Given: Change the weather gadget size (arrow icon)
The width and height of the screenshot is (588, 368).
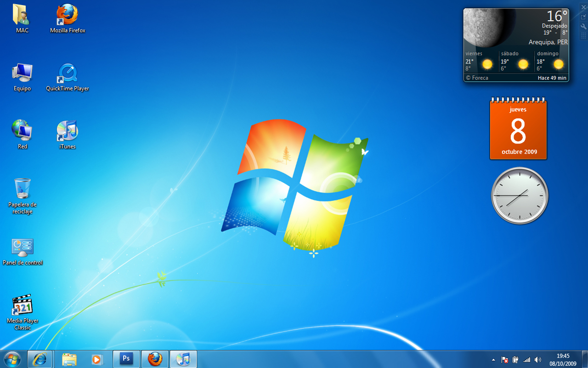Looking at the screenshot, I should point(583,17).
